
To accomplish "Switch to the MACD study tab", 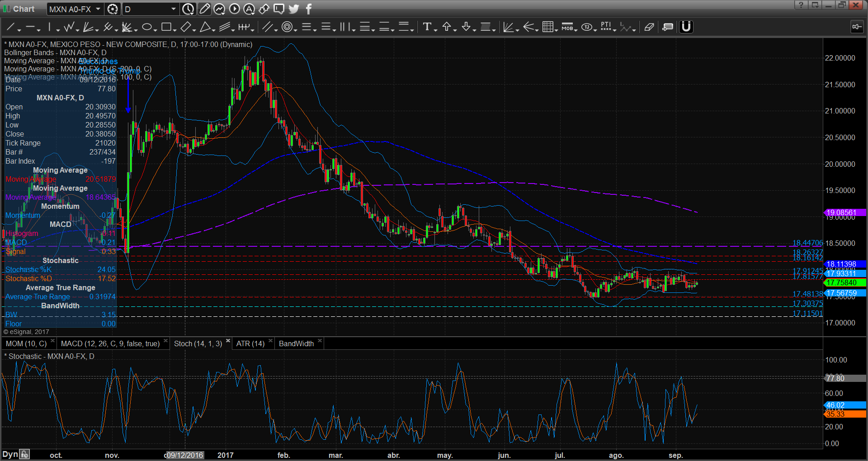I will 110,343.
